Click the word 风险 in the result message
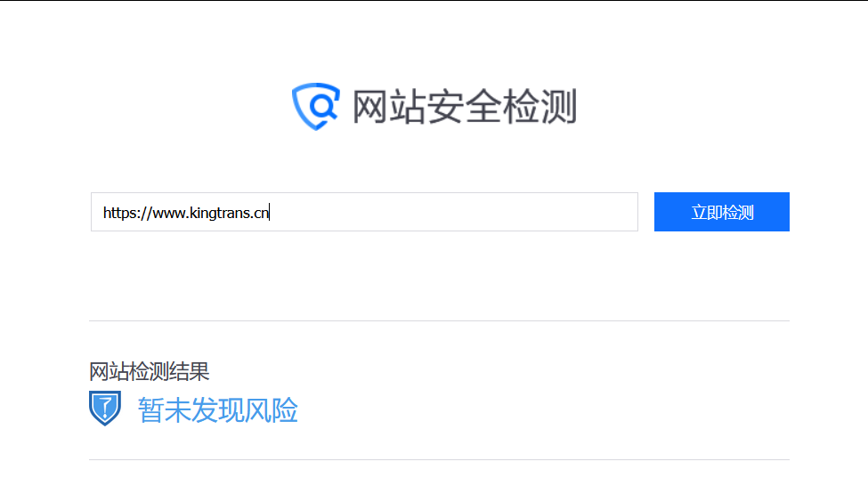This screenshot has height=494, width=868. coord(272,410)
